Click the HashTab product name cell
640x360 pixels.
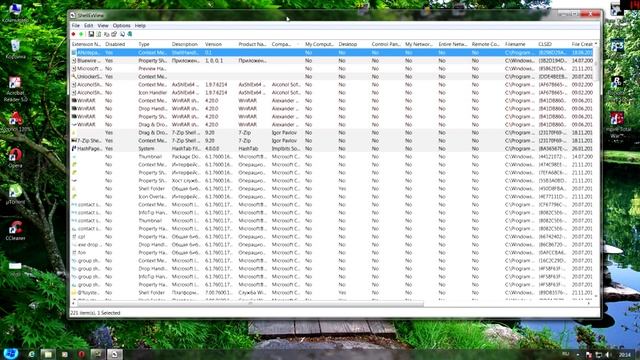[x=248, y=149]
